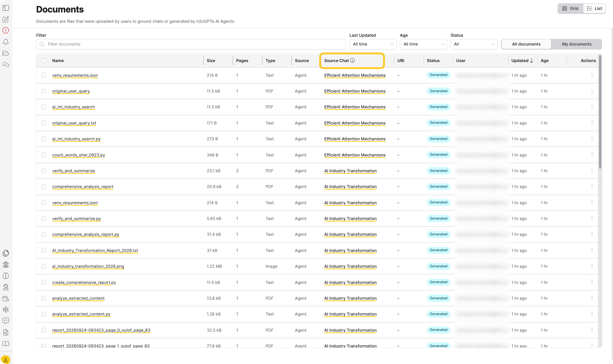The width and height of the screenshot is (613, 364).
Task: Start a new chat with pencil icon
Action: pos(6,19)
